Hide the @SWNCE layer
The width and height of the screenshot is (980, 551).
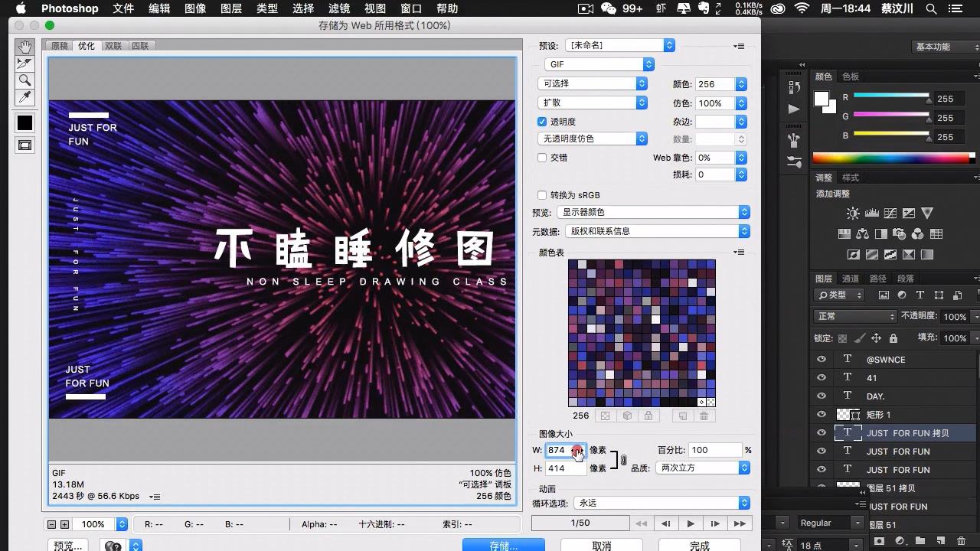pyautogui.click(x=822, y=359)
